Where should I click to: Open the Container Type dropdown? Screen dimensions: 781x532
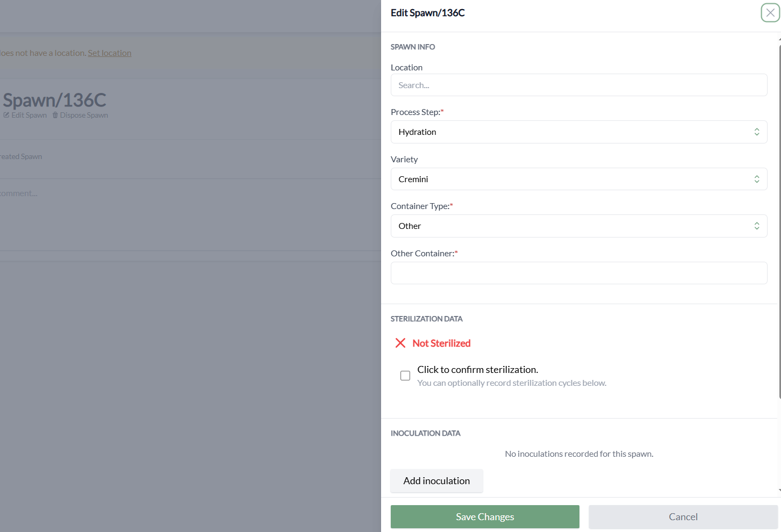pyautogui.click(x=578, y=226)
